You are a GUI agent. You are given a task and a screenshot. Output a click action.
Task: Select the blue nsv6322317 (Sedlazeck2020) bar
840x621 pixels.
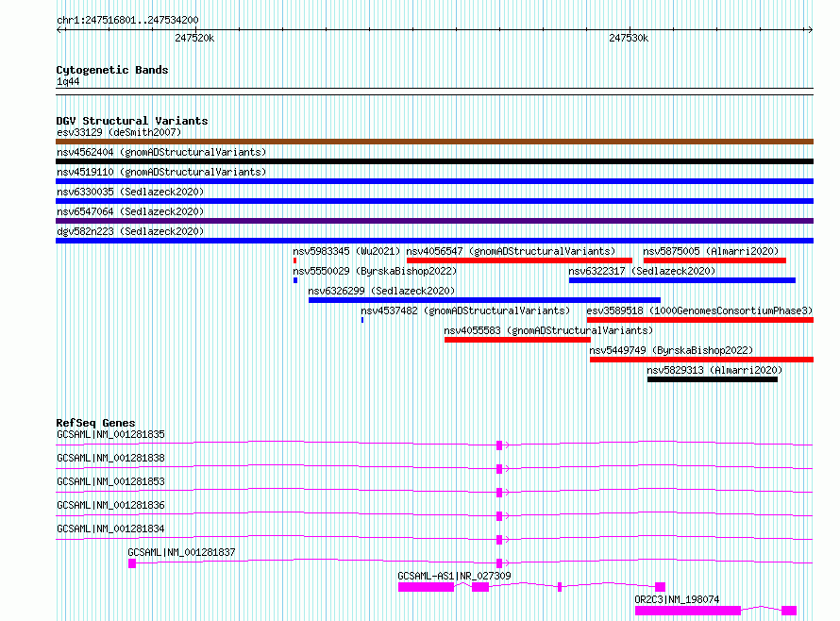pyautogui.click(x=682, y=280)
